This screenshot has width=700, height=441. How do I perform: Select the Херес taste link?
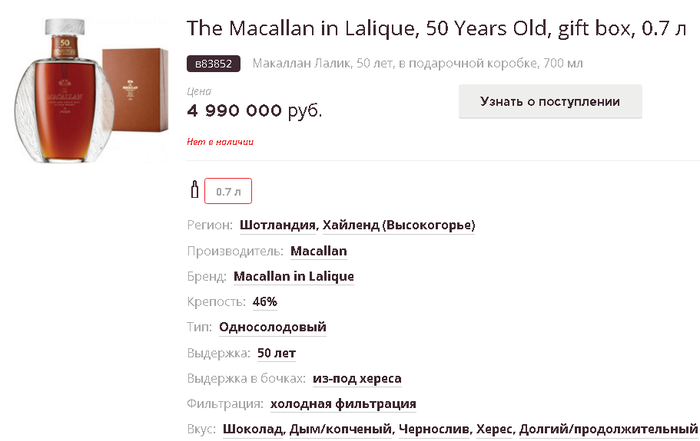pyautogui.click(x=494, y=429)
